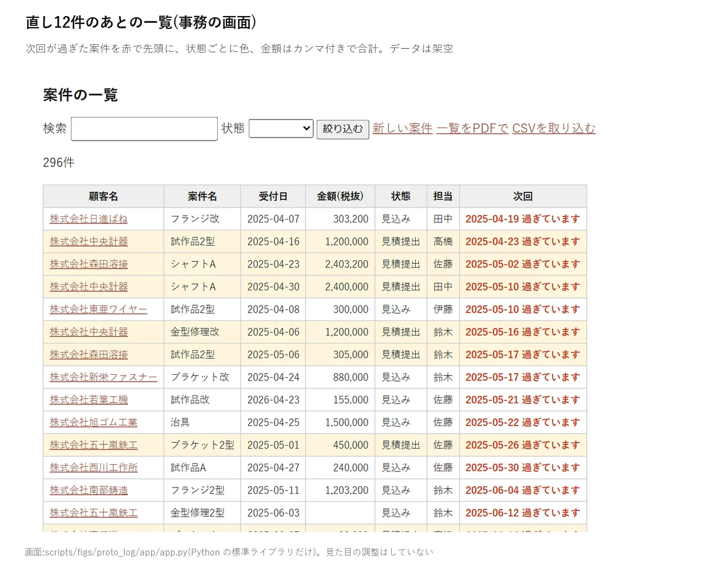Open 株式会社中央計器 link in 2,400,000 row

(x=89, y=287)
